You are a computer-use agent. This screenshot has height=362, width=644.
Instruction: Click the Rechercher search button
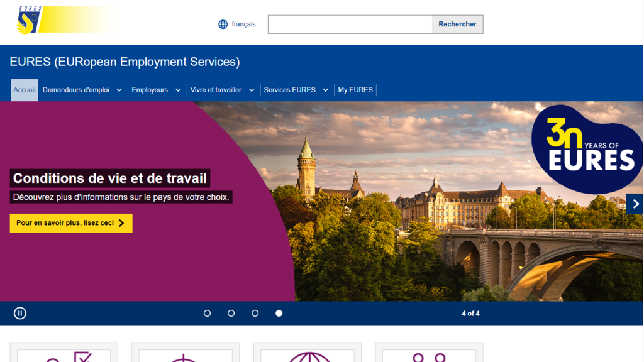coord(457,25)
